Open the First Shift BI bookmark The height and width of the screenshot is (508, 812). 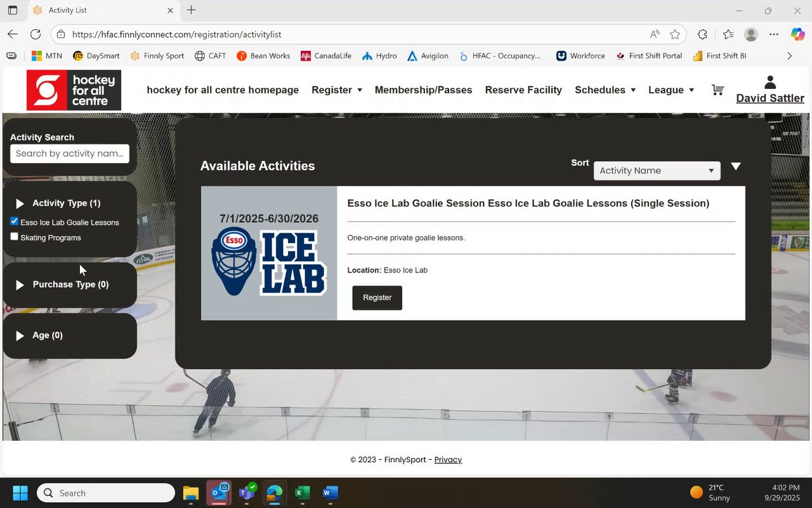[719, 56]
